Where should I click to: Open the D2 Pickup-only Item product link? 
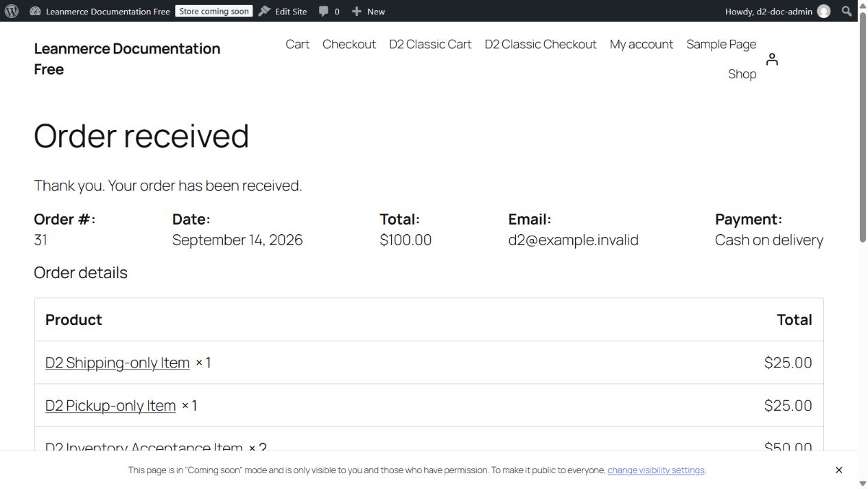[110, 405]
